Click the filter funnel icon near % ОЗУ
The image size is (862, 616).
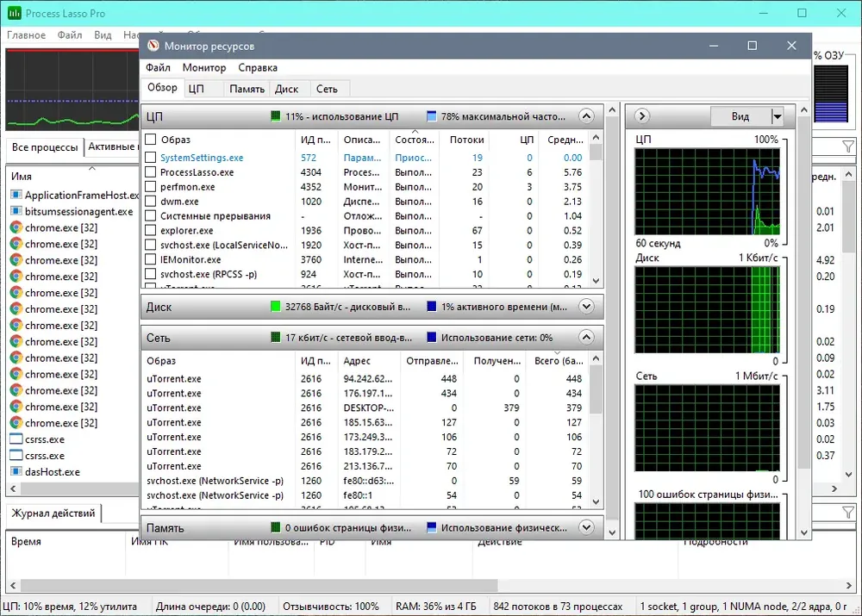848,146
